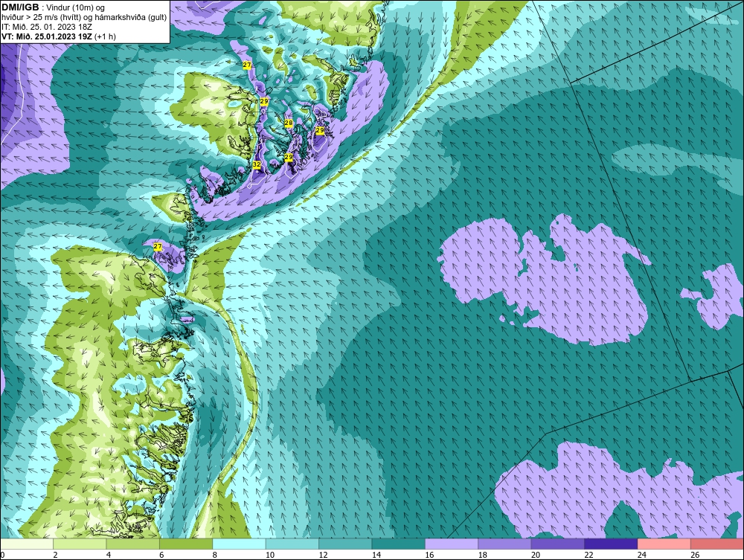Click the olive green 6–8 legend swatch
The width and height of the screenshot is (744, 560).
pos(186,544)
